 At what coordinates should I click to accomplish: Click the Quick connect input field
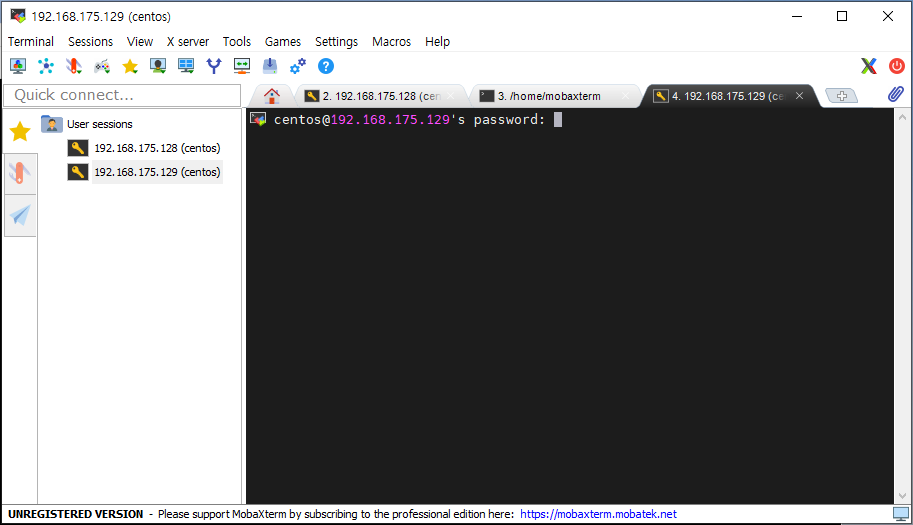tap(122, 95)
